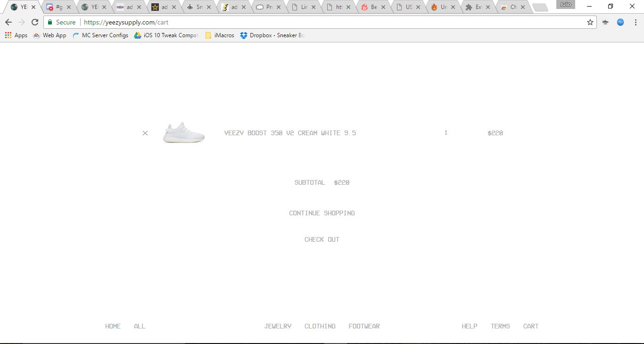The width and height of the screenshot is (644, 344).
Task: Open the Chrome three-dot menu
Action: tap(635, 22)
